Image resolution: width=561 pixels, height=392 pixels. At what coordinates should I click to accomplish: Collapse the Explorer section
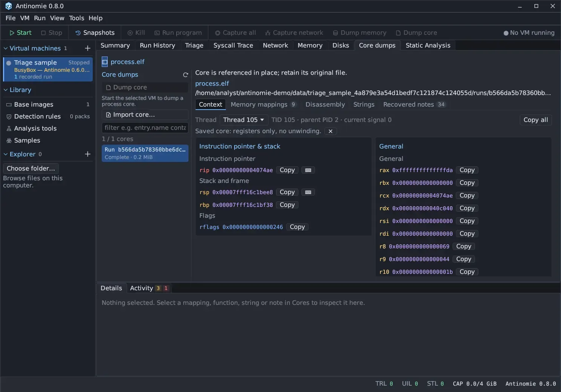(6, 154)
